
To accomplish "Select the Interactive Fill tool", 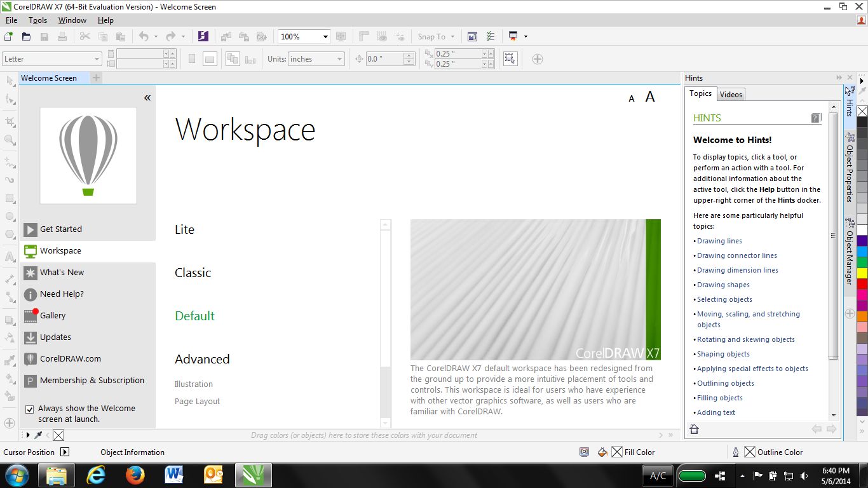I will [x=10, y=377].
